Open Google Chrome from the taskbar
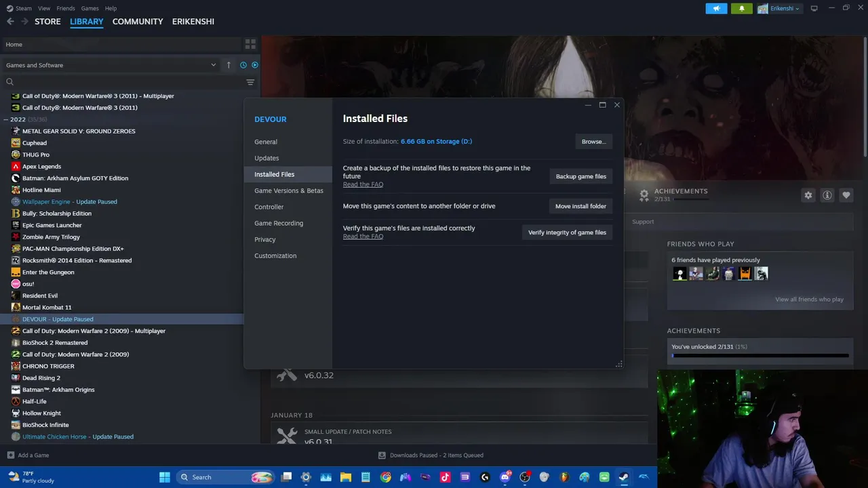This screenshot has height=488, width=868. click(386, 477)
